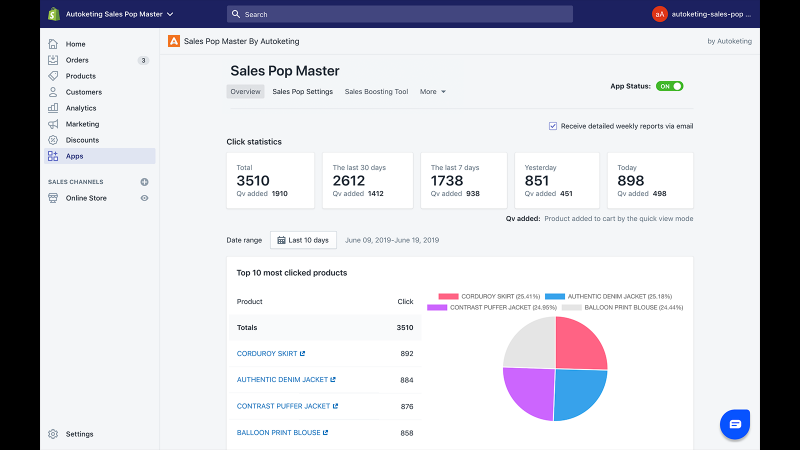The image size is (800, 450).
Task: View Online Store eye icon
Action: (x=144, y=198)
